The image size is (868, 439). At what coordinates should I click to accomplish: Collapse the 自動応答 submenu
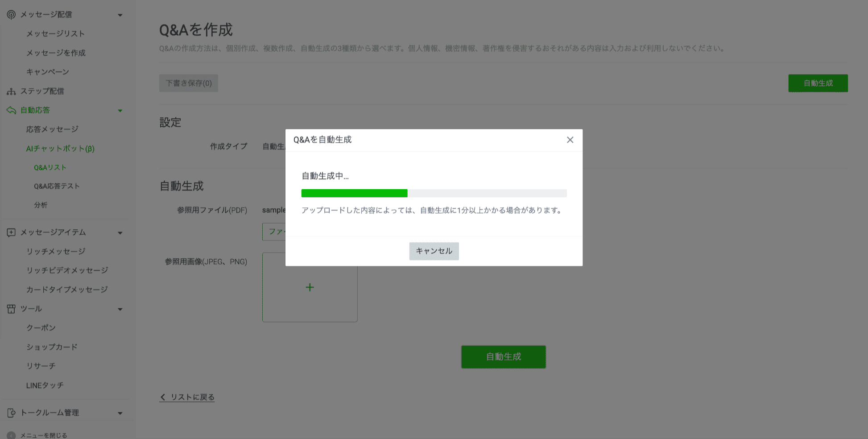(120, 110)
